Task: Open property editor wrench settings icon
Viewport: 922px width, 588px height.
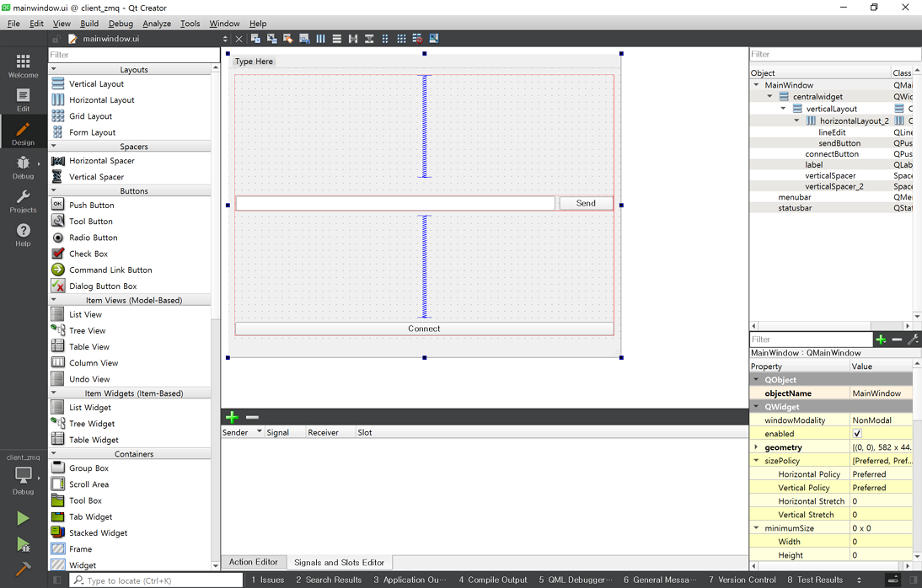Action: coord(912,339)
